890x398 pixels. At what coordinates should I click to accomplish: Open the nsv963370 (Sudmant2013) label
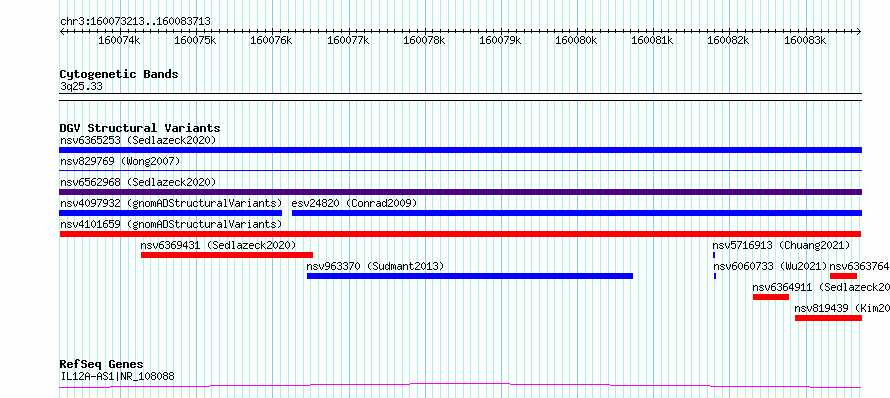pos(375,266)
